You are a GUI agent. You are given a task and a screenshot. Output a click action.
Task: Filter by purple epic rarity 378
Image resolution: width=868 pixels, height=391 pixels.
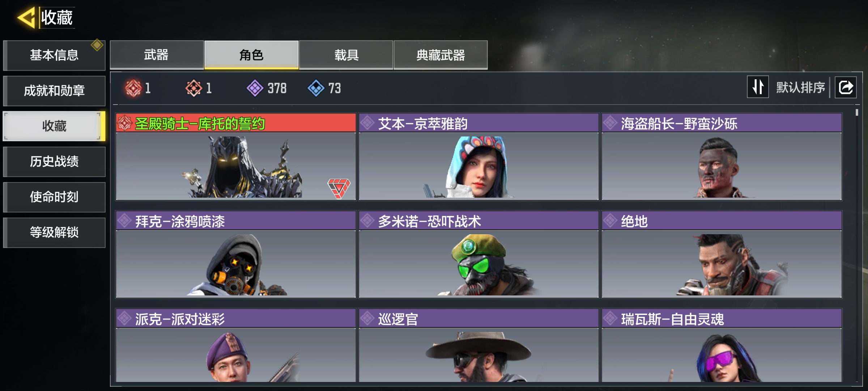pos(267,88)
